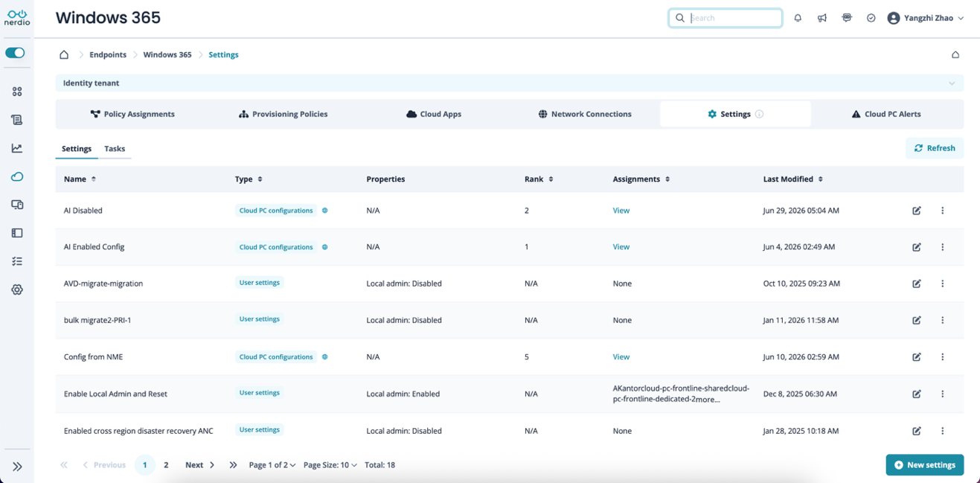The height and width of the screenshot is (483, 980).
Task: Switch to Provisioning Policies tab
Action: coord(283,114)
